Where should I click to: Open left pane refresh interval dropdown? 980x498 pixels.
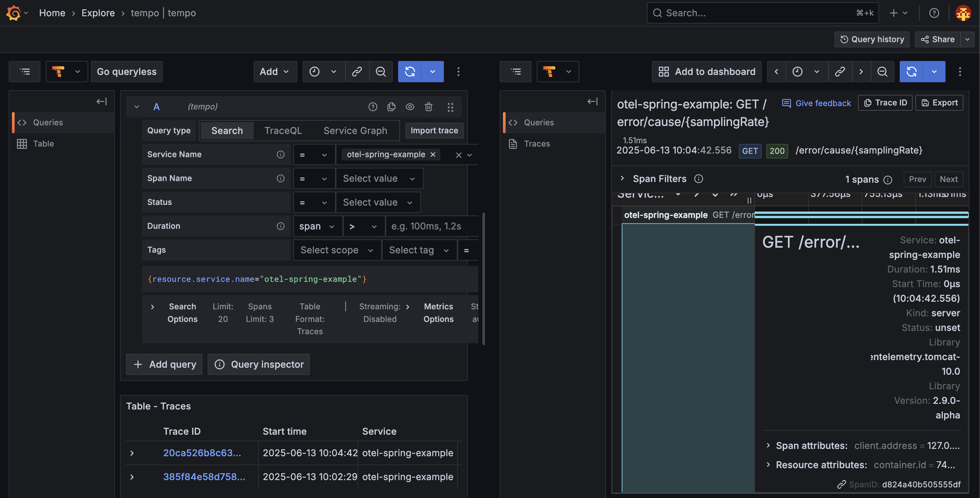[x=433, y=72]
